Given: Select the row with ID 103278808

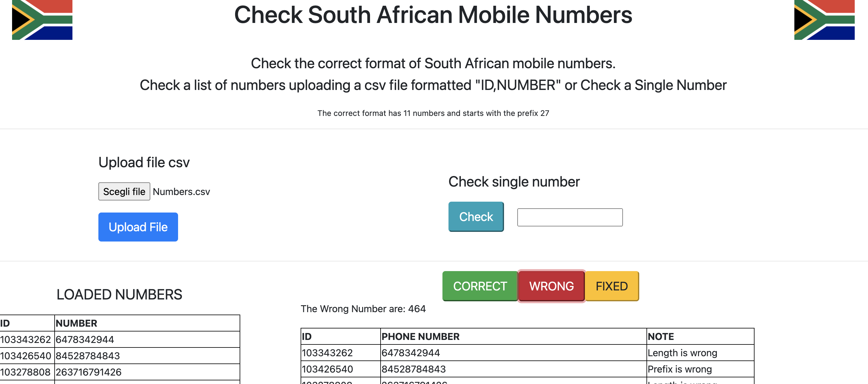Looking at the screenshot, I should pos(26,372).
